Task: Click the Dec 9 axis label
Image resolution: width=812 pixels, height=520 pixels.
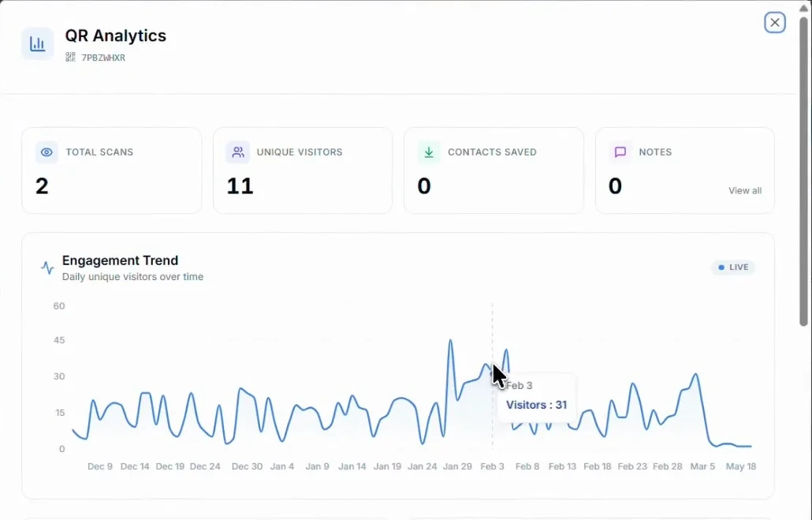Action: tap(100, 466)
